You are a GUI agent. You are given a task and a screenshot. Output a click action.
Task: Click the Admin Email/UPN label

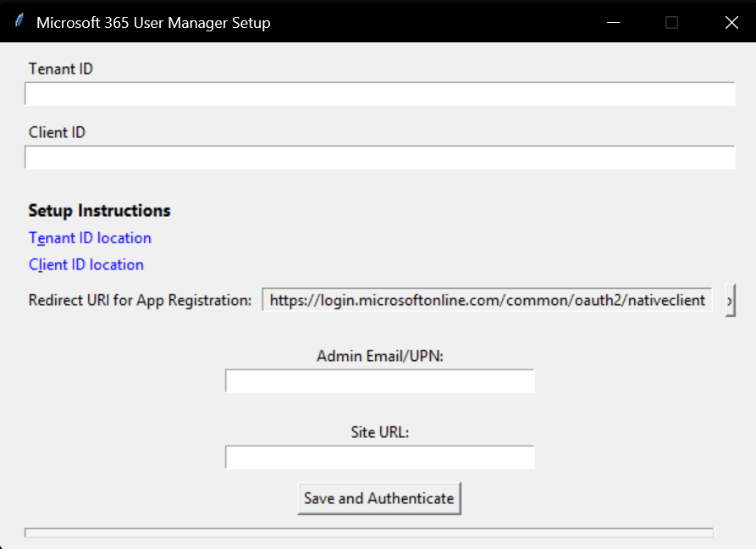[x=380, y=356]
